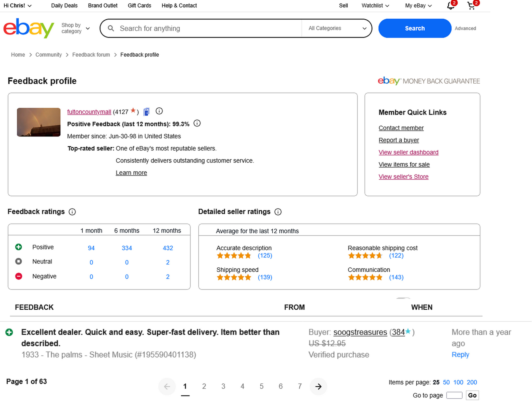Image resolution: width=532 pixels, height=404 pixels.
Task: Click the eBay store icon next to fultoncountymall
Action: (x=146, y=112)
